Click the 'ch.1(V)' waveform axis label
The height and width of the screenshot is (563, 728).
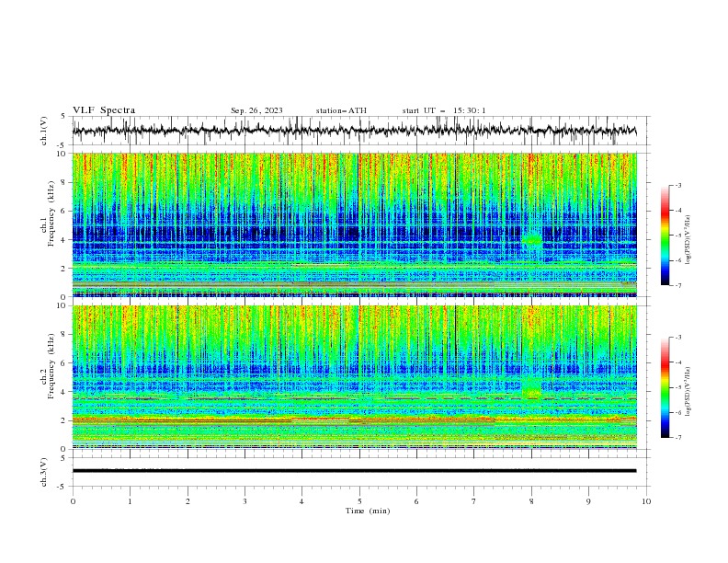[44, 131]
